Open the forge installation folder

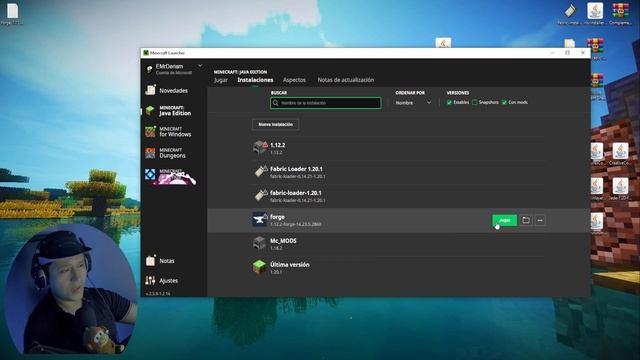[526, 220]
